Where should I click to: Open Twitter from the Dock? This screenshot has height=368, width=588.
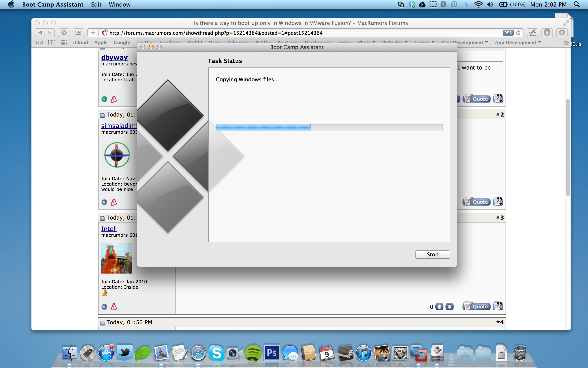125,353
